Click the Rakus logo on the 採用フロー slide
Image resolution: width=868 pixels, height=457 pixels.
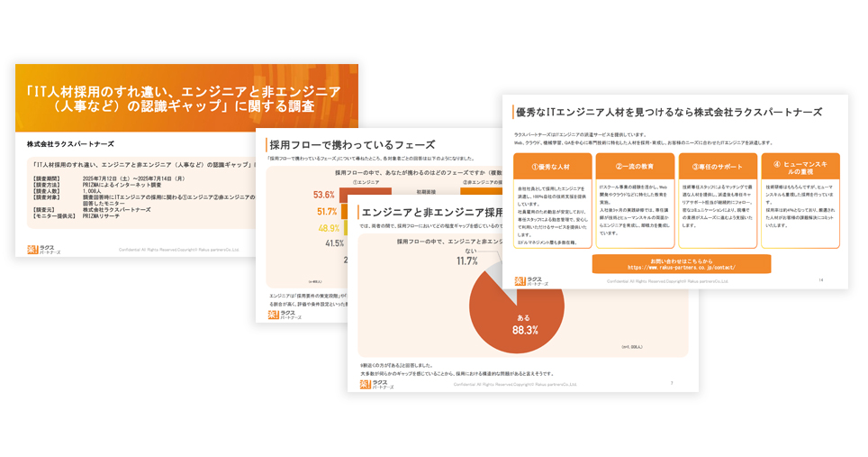tap(285, 315)
